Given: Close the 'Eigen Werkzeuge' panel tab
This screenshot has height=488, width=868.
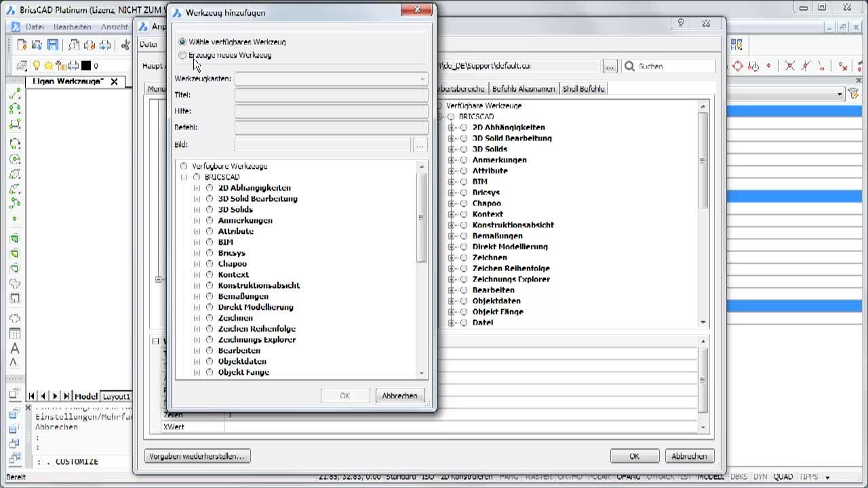Looking at the screenshot, I should (114, 81).
